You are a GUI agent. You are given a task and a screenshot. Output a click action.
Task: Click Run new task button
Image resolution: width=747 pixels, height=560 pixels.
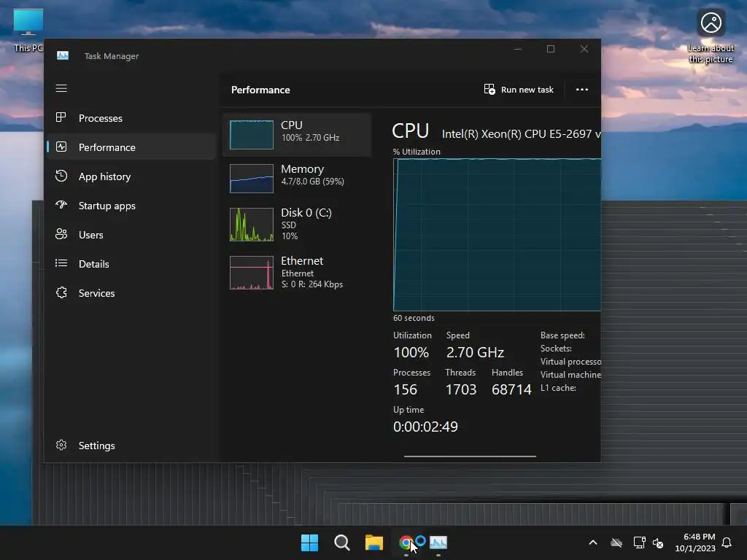[519, 90]
